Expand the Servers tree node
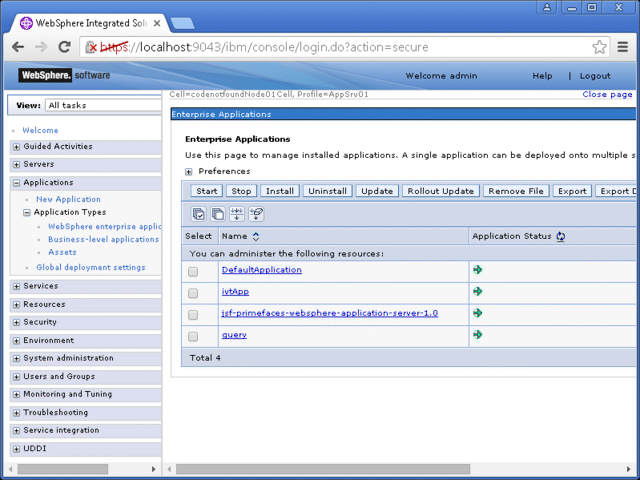 coord(16,165)
